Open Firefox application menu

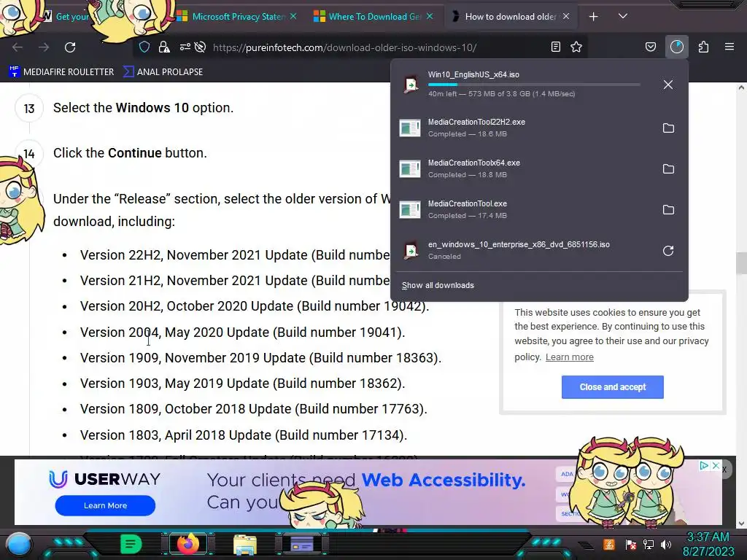point(729,47)
